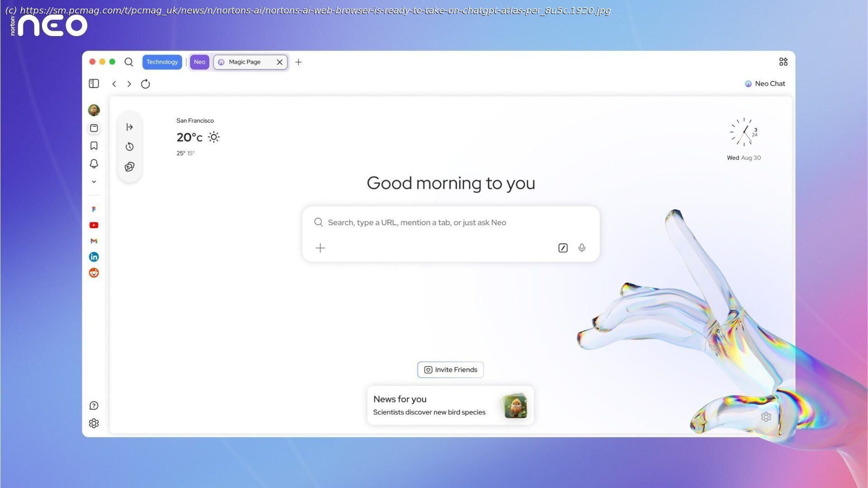This screenshot has height=488, width=868.
Task: Open the Neo Chat panel
Action: (x=765, y=84)
